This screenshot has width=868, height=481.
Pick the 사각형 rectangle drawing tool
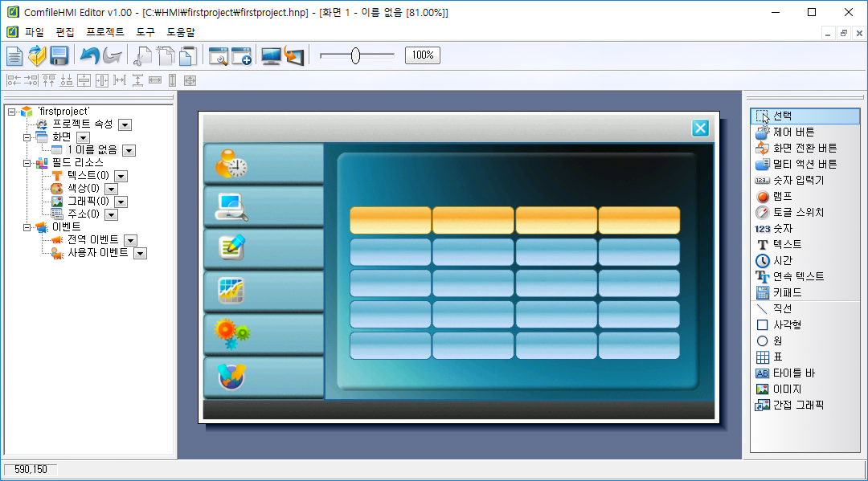(786, 324)
